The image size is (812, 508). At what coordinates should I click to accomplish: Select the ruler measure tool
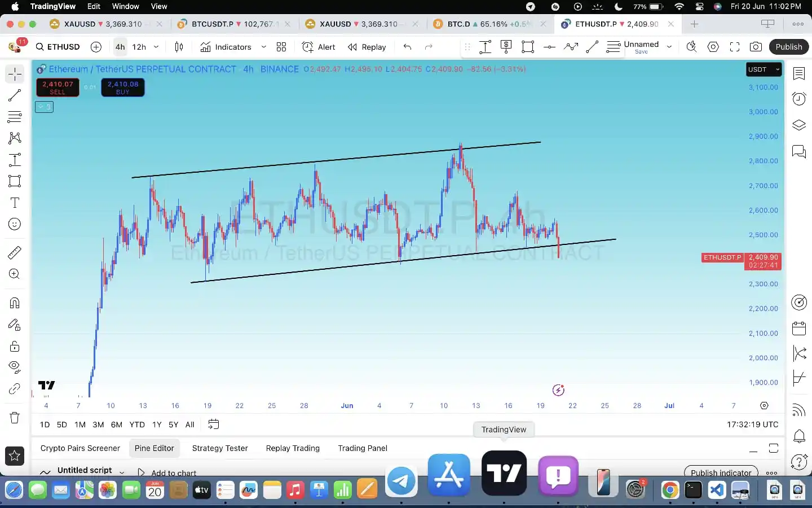15,252
